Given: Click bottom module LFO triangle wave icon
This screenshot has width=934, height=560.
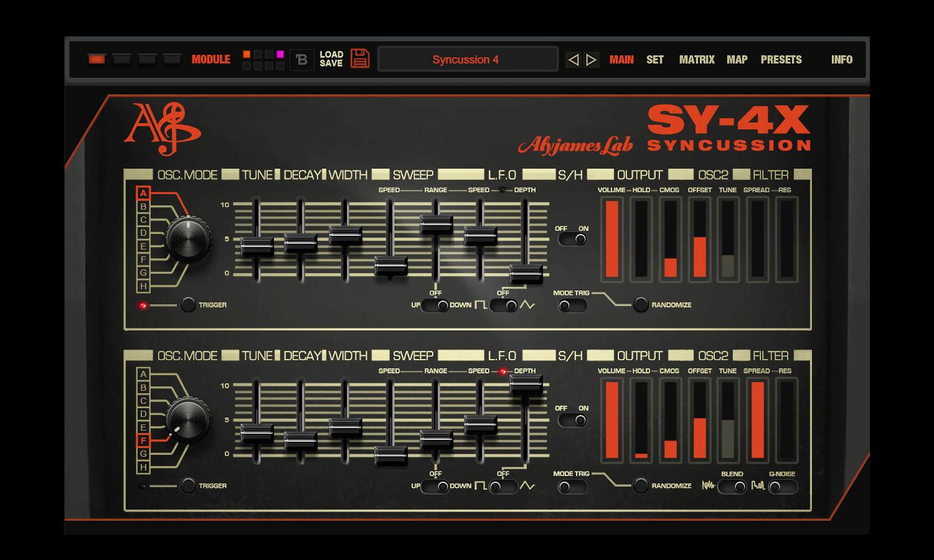Looking at the screenshot, I should click(x=527, y=486).
